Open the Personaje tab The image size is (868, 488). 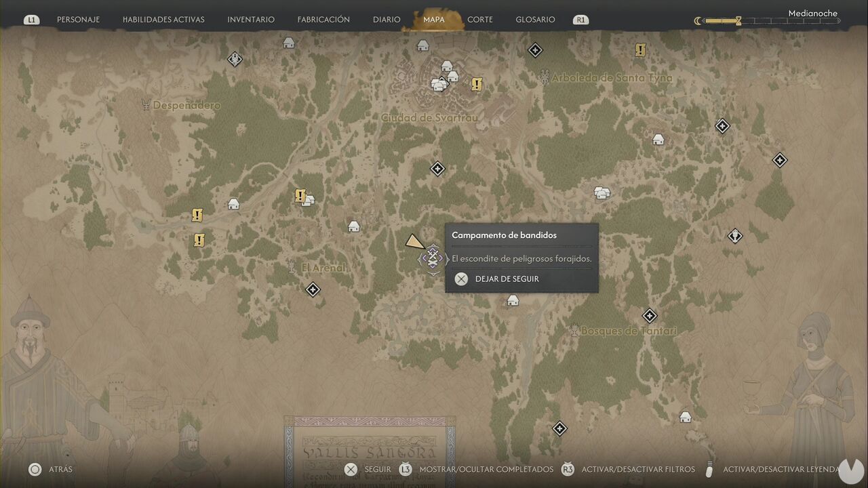coord(78,20)
